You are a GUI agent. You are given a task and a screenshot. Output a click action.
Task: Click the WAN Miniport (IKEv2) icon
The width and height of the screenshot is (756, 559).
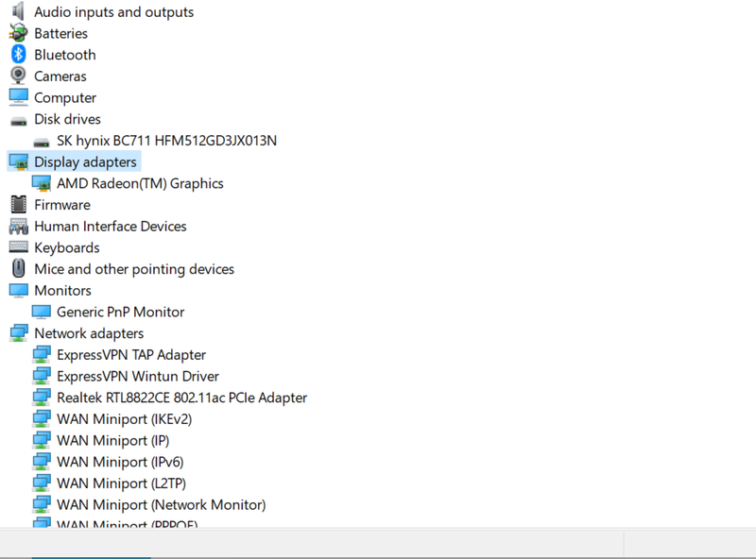click(41, 418)
